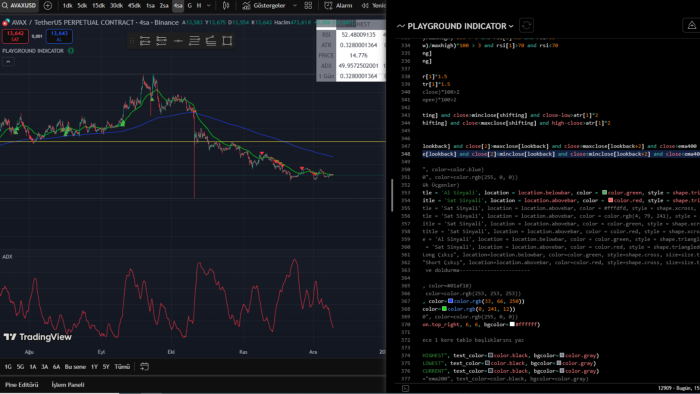This screenshot has width=700, height=394.
Task: Click the PRICE value 14.776
Action: tap(358, 55)
